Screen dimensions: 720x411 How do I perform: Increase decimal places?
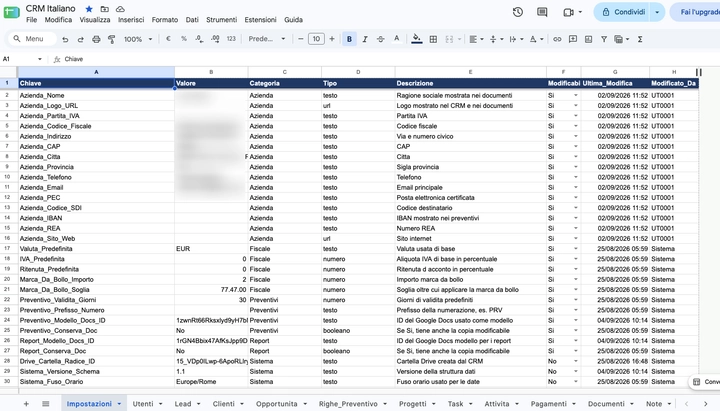(x=215, y=39)
